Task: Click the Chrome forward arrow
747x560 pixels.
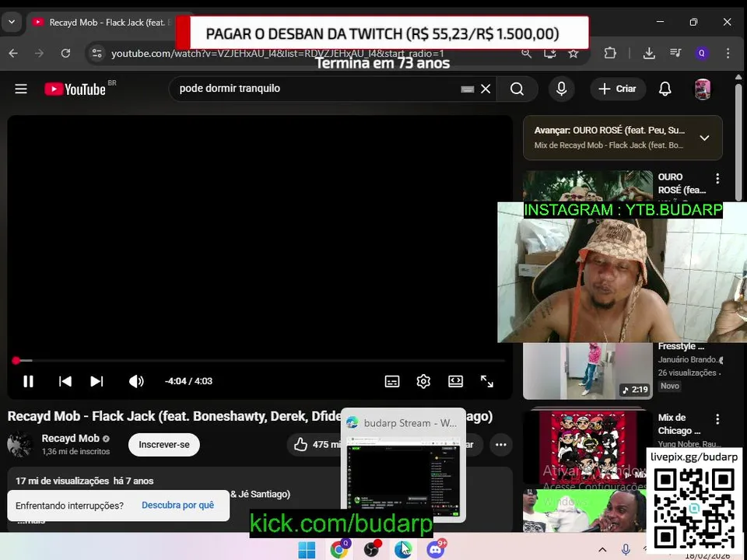Action: point(39,54)
